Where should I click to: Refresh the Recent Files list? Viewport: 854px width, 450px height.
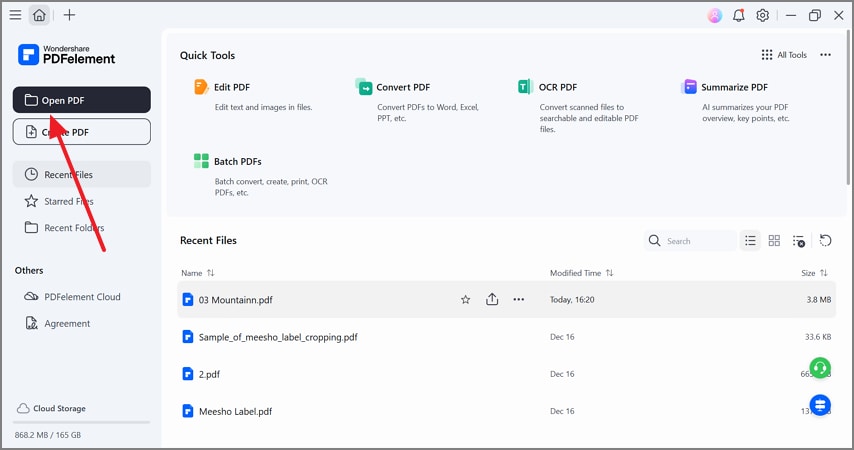click(825, 241)
